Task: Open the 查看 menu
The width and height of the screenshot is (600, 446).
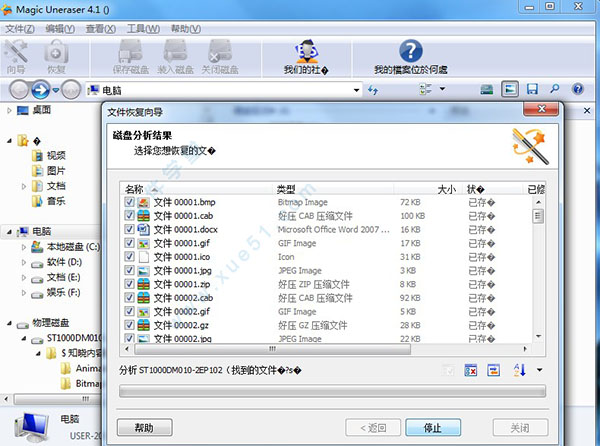Action: pyautogui.click(x=101, y=29)
